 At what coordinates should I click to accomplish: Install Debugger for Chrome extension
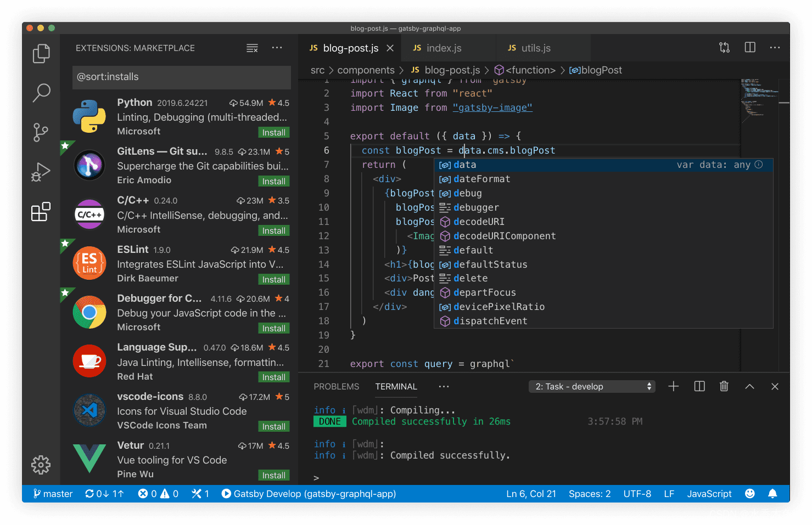pos(273,328)
